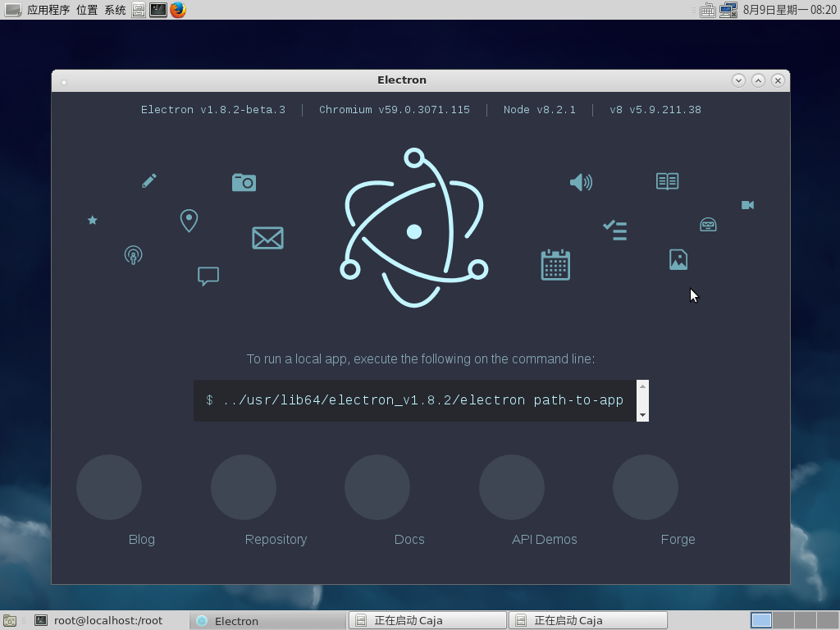Click the date and time clock
The height and width of the screenshot is (630, 840).
pos(790,10)
